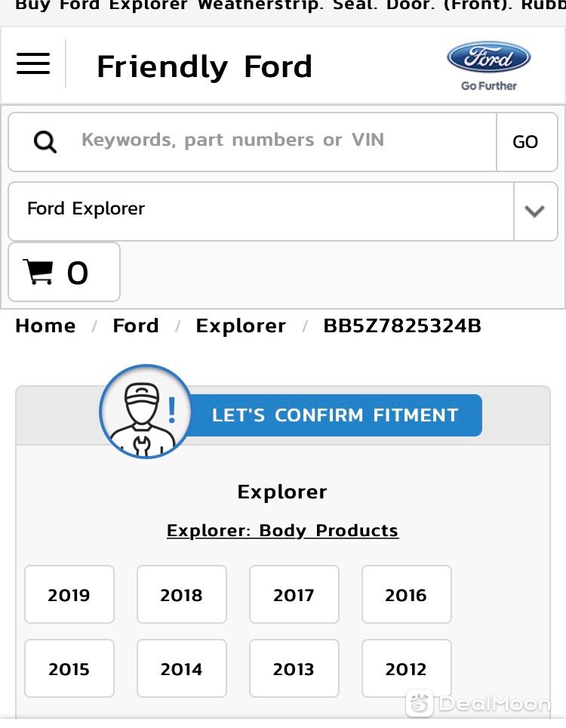
Task: Select model year 2012
Action: click(407, 668)
